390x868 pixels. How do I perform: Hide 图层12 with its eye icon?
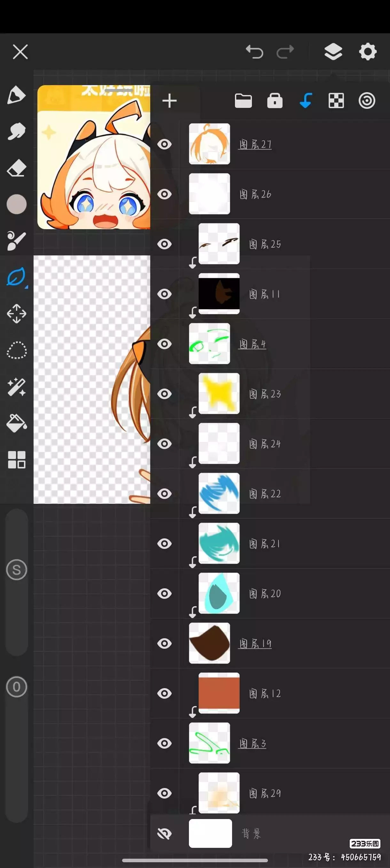pos(165,693)
